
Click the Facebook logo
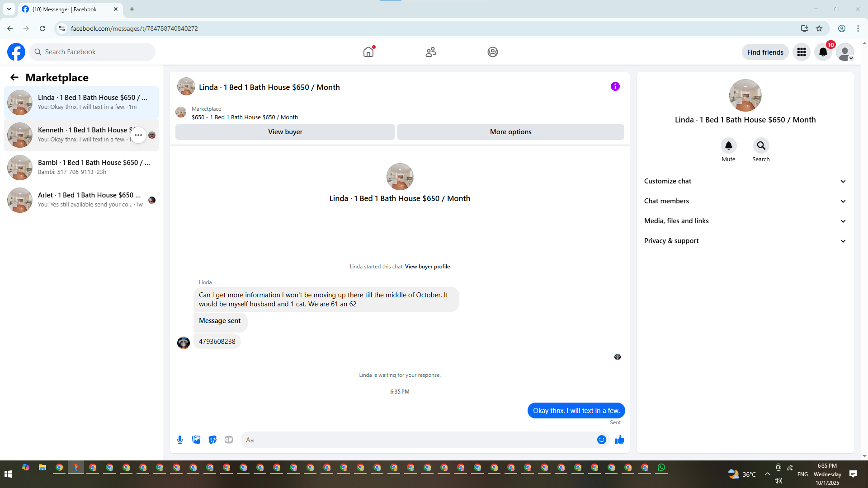[x=16, y=52]
